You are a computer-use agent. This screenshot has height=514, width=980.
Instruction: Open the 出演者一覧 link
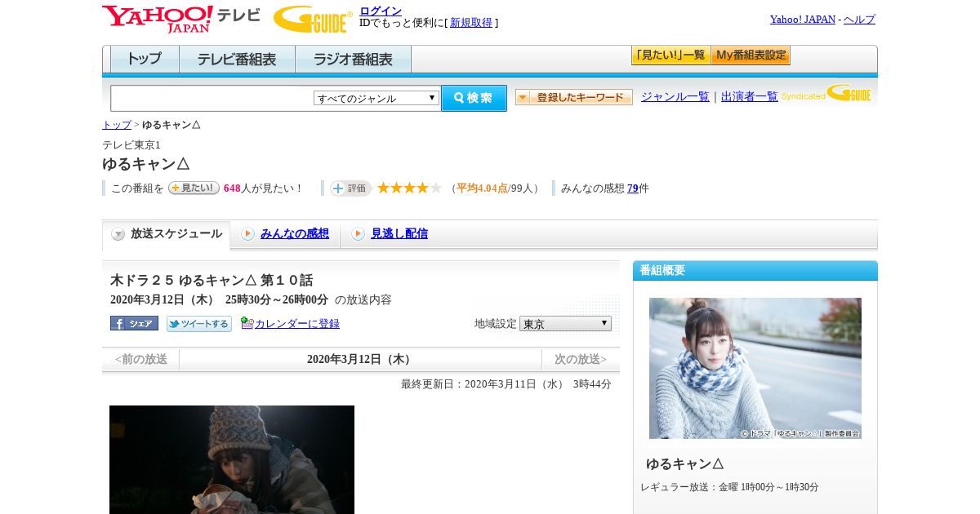click(x=749, y=96)
